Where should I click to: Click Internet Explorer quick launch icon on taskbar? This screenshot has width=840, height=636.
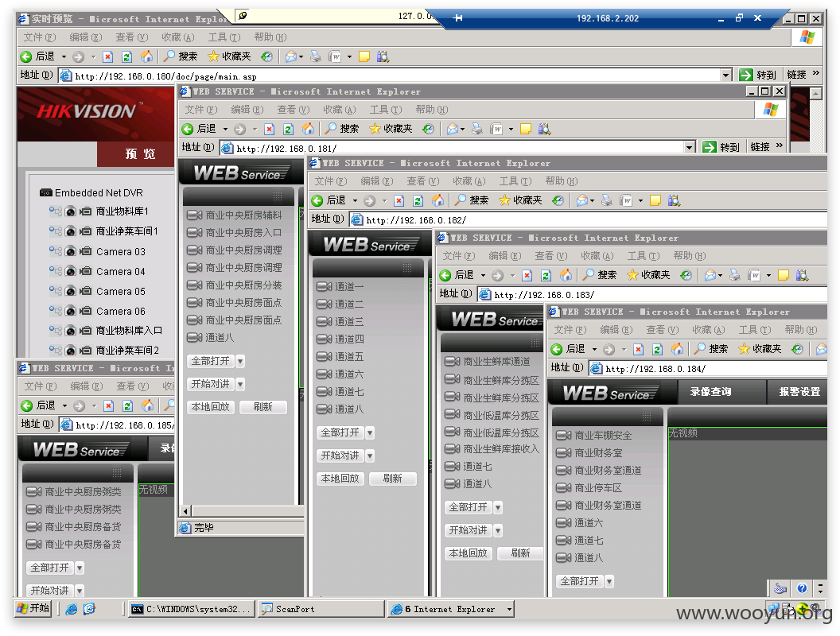tap(72, 609)
